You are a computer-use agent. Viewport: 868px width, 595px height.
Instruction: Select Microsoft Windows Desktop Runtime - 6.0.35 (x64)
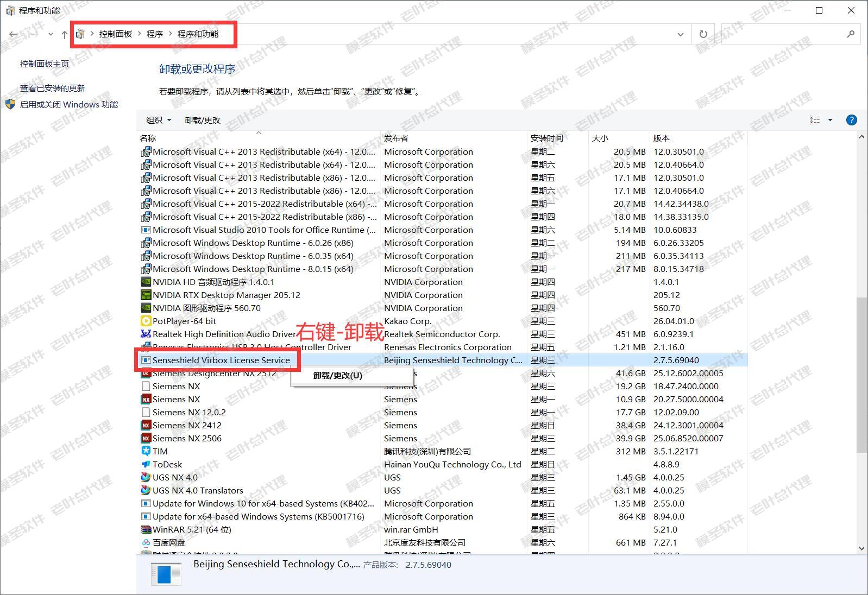pyautogui.click(x=444, y=256)
